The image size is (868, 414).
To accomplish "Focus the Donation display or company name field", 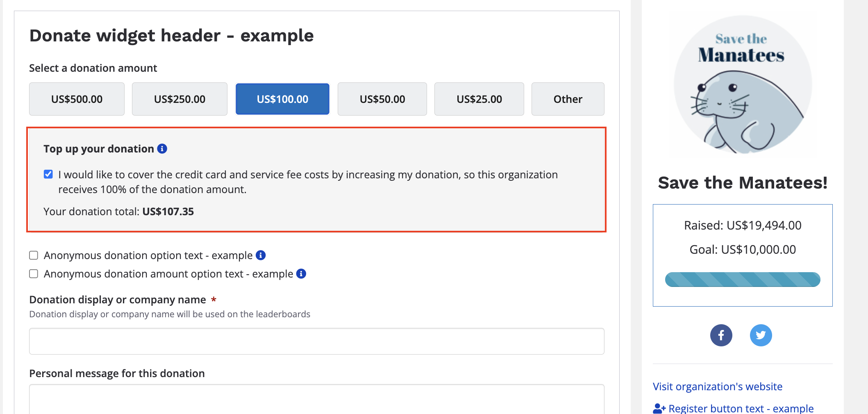I will [316, 341].
